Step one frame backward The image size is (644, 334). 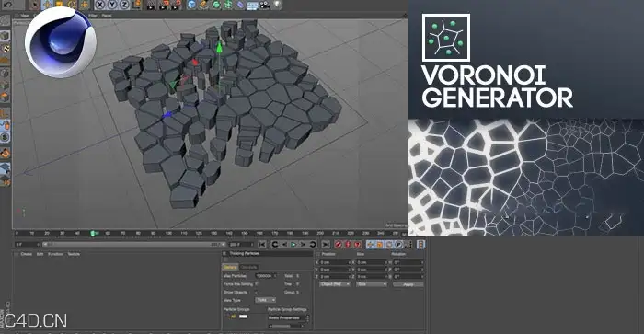[x=284, y=245]
